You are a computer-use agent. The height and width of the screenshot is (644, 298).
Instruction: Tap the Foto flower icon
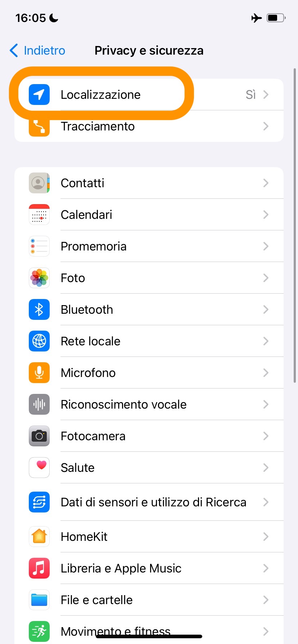[x=39, y=278]
